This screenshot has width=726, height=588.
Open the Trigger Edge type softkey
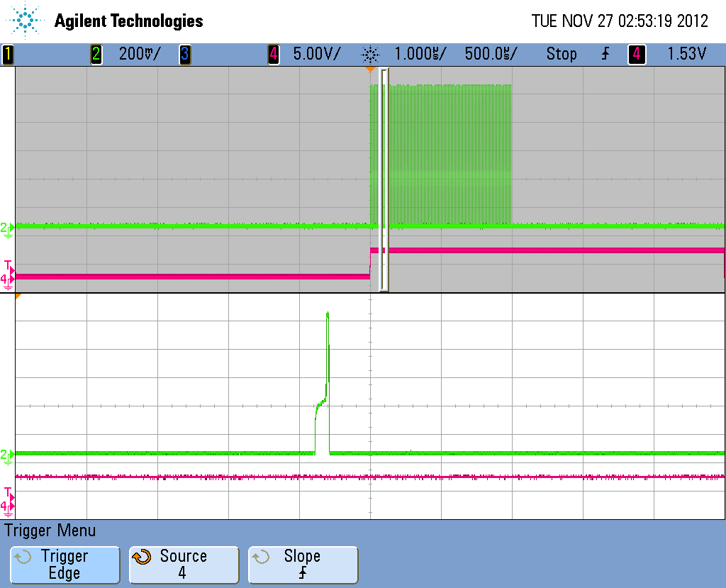(65, 565)
